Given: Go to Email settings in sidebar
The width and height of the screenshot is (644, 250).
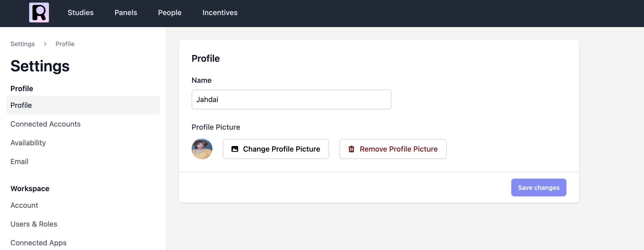Looking at the screenshot, I should (19, 161).
